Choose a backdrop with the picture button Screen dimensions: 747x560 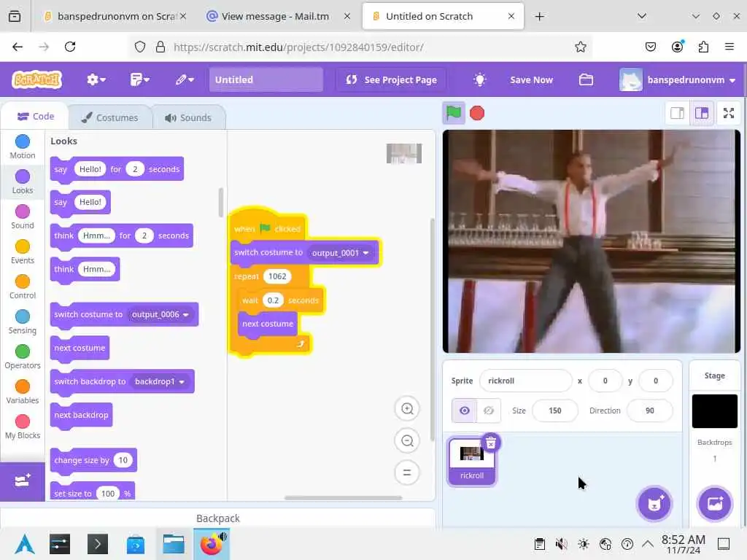click(x=714, y=504)
